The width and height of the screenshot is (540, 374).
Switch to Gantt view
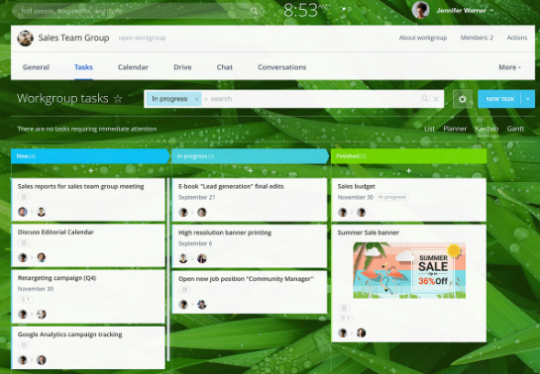tap(515, 129)
